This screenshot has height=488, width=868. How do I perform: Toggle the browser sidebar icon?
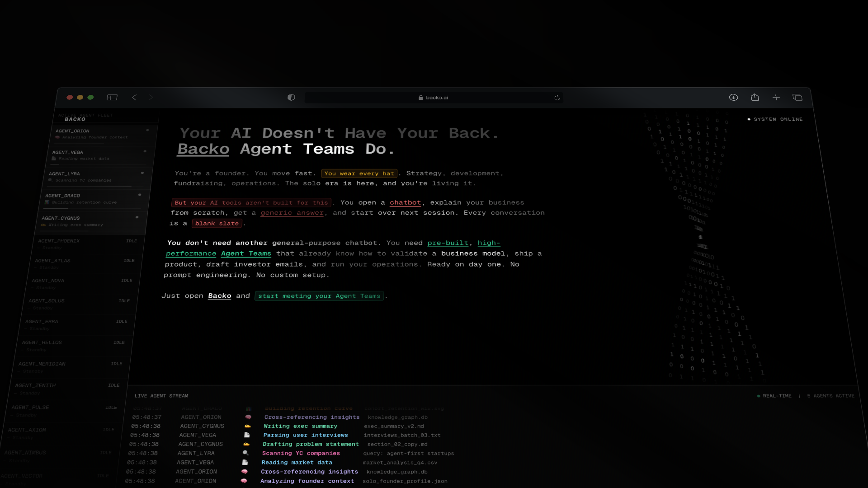(112, 98)
